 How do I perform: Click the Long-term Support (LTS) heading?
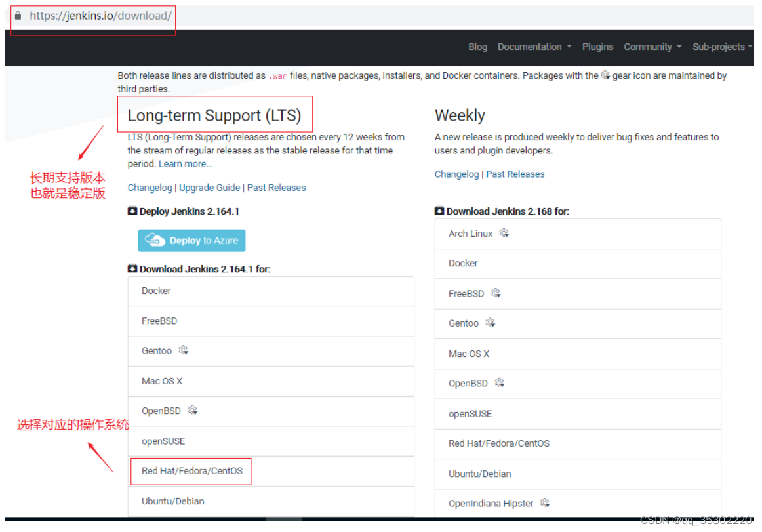214,115
